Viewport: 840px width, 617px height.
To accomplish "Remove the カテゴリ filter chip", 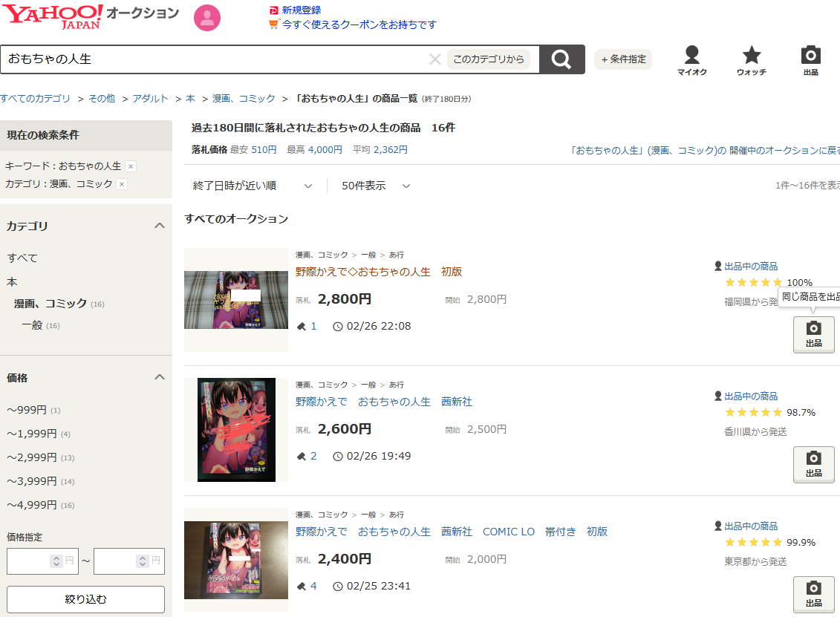I will click(x=122, y=184).
